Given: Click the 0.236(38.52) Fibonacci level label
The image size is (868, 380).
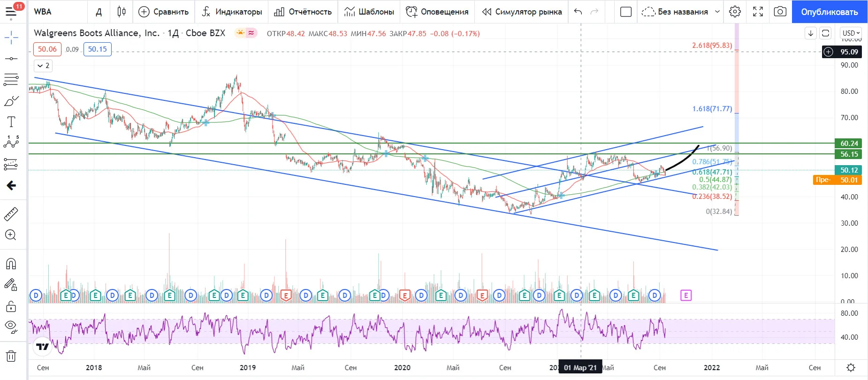Looking at the screenshot, I should pyautogui.click(x=712, y=197).
